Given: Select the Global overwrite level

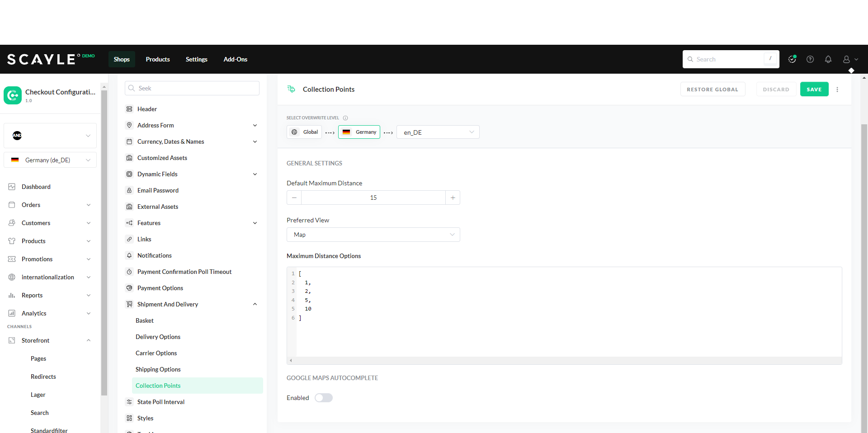Looking at the screenshot, I should [x=304, y=132].
